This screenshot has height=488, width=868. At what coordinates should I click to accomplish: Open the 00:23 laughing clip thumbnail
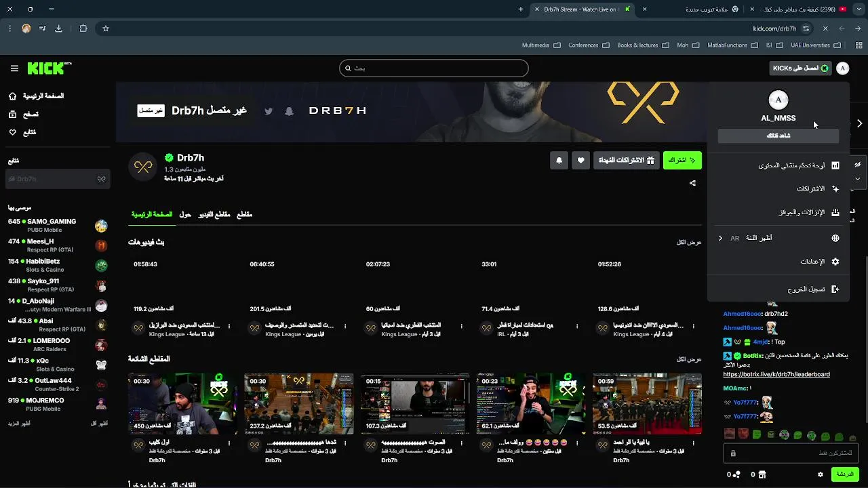tap(530, 404)
